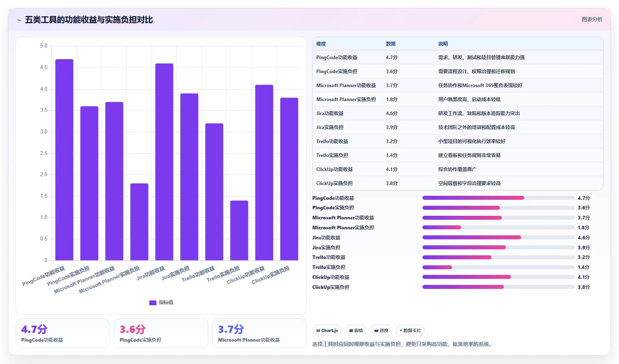Click the Jira实施负担 label under the chart axis
619x364 pixels.
coord(175,273)
